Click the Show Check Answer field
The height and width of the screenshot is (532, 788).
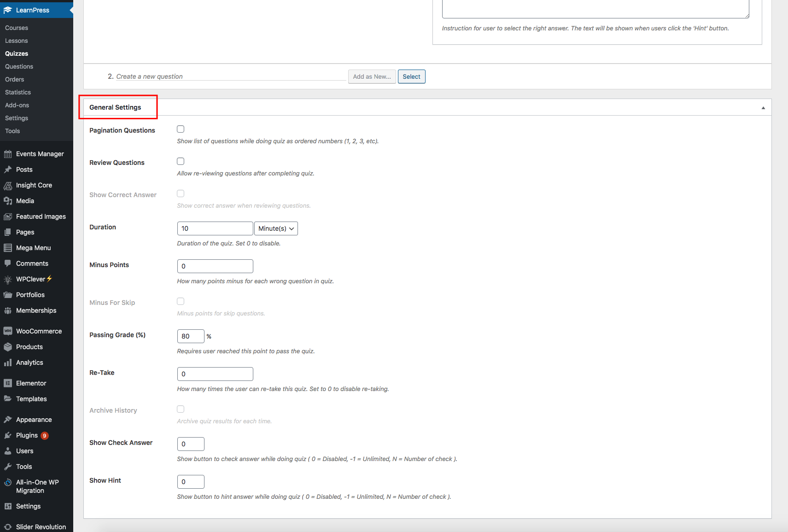pos(191,444)
